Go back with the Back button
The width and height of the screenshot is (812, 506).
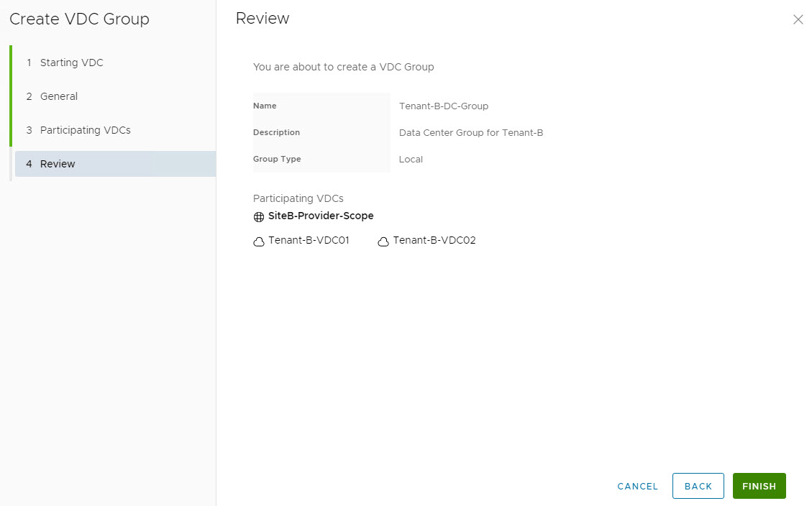click(698, 486)
